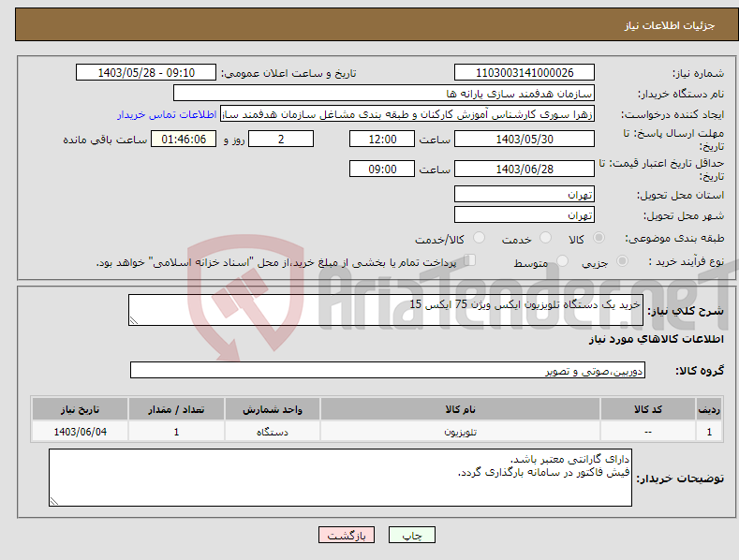
Task: Click the تاریخ نیاز column header
Action: click(x=81, y=409)
